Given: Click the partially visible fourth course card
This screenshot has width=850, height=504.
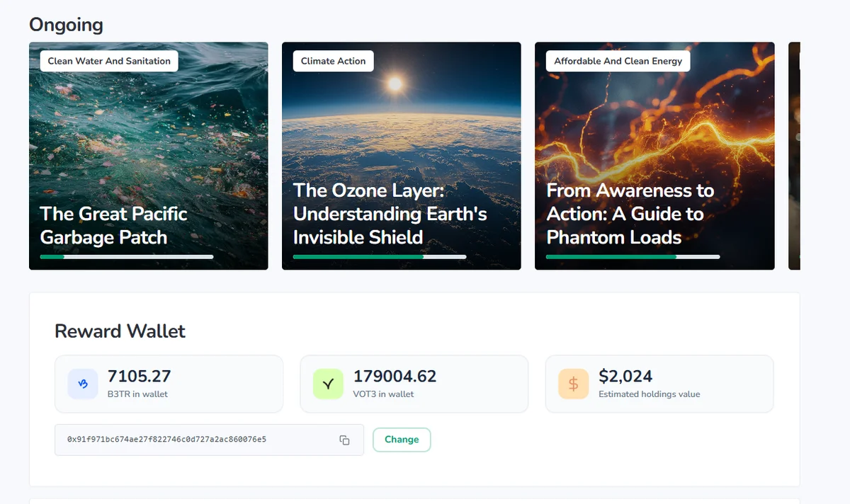Looking at the screenshot, I should (794, 156).
